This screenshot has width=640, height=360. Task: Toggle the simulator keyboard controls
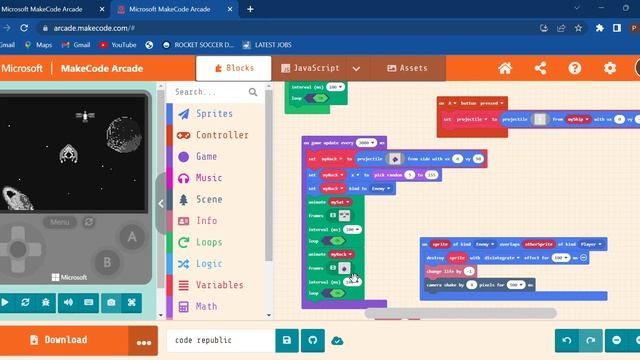[x=89, y=302]
